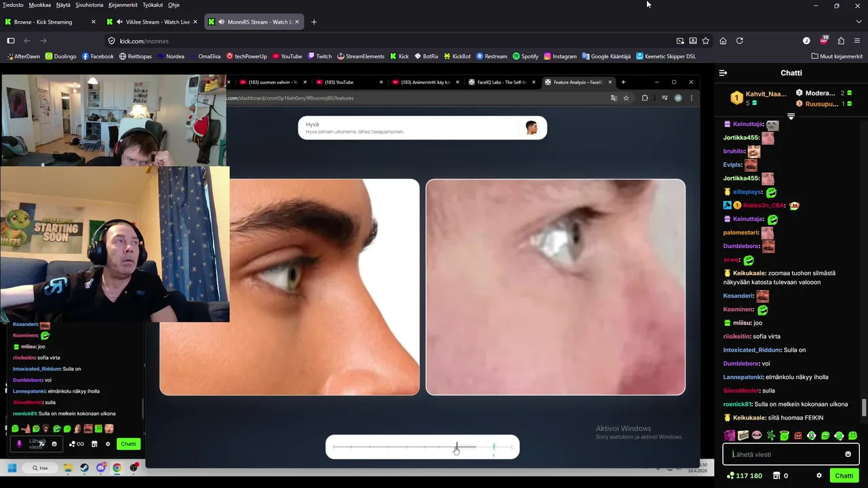This screenshot has height=488, width=868.
Task: Insert the red angry square emote
Action: pyautogui.click(x=798, y=436)
